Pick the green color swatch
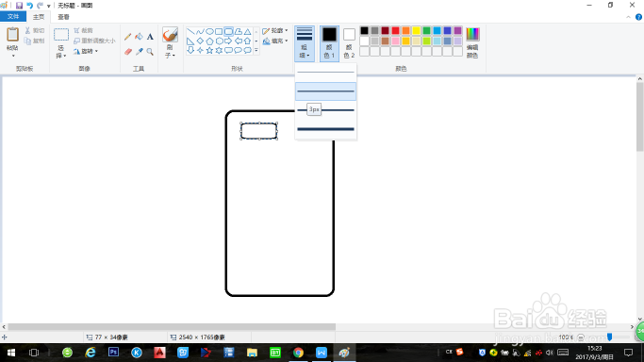 tap(427, 31)
